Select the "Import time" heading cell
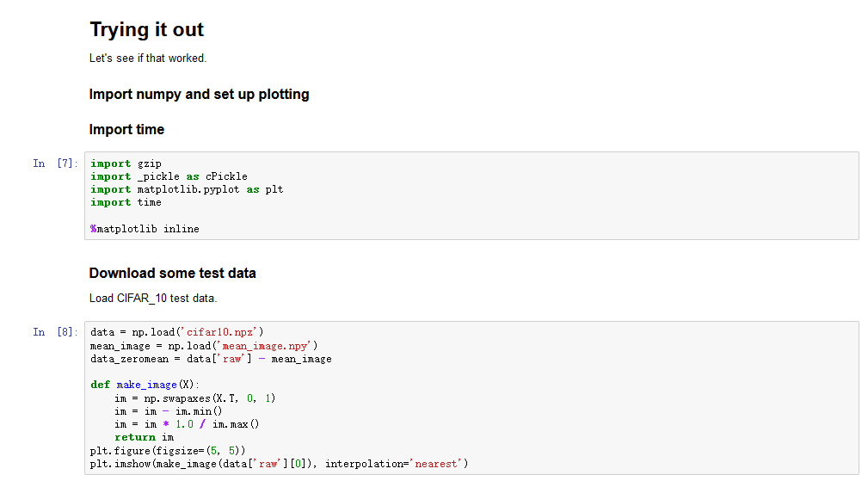Viewport: 868px width, 481px height. [x=126, y=129]
